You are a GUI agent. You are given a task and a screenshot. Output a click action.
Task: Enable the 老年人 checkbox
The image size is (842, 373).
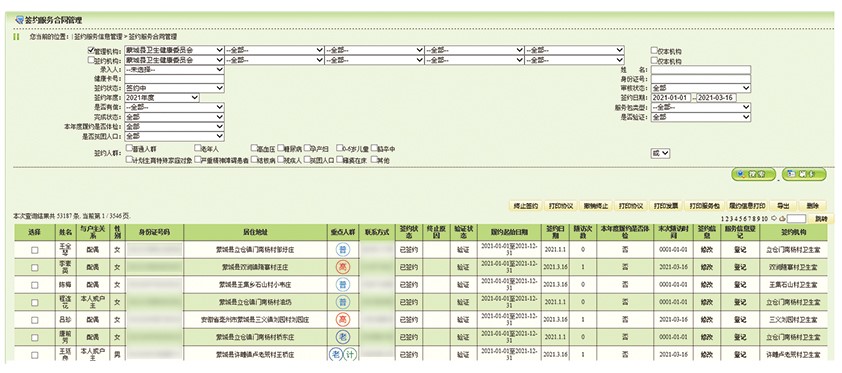click(198, 148)
